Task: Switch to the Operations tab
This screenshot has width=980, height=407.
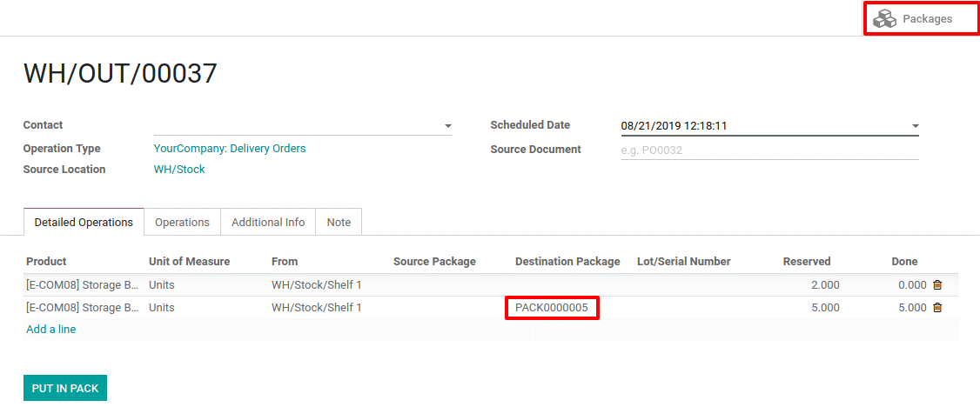Action: click(x=182, y=223)
